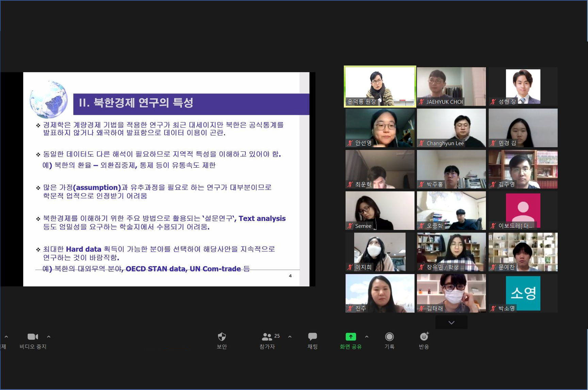Select Changhyun Lee's video tile
The height and width of the screenshot is (390, 588).
[x=451, y=128]
